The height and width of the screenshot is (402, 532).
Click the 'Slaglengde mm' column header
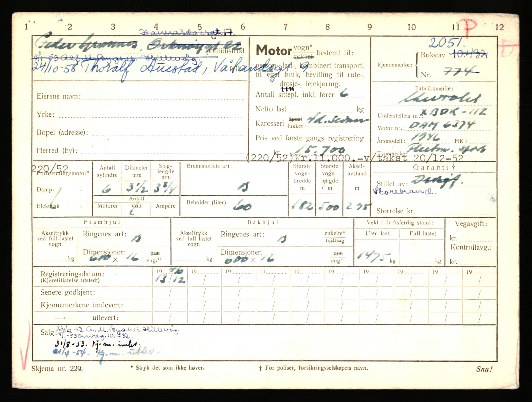[166, 171]
